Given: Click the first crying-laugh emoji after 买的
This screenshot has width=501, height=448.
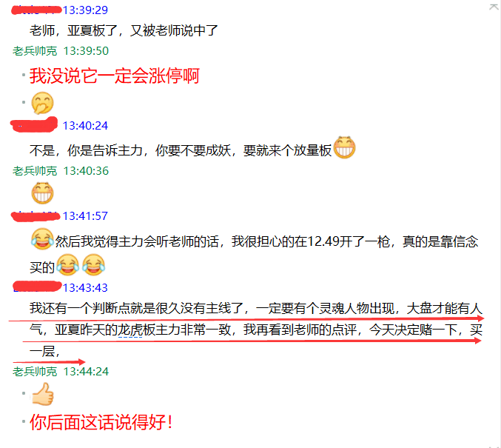Looking at the screenshot, I should click(68, 265).
